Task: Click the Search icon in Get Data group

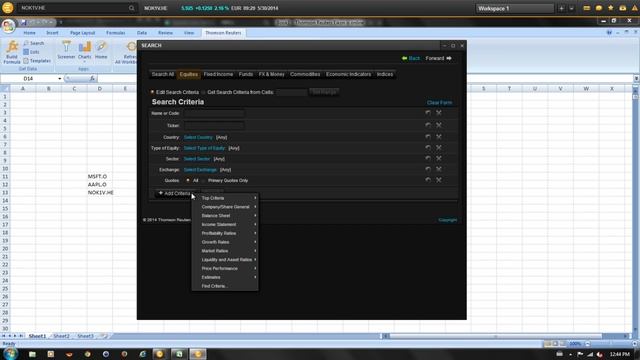Action: tap(33, 43)
